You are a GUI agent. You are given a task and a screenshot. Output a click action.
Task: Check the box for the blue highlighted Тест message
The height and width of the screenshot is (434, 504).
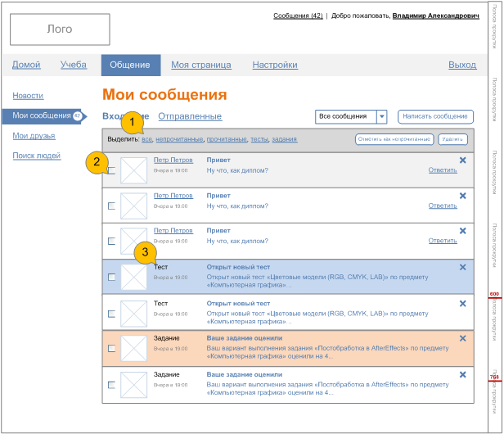pos(111,277)
